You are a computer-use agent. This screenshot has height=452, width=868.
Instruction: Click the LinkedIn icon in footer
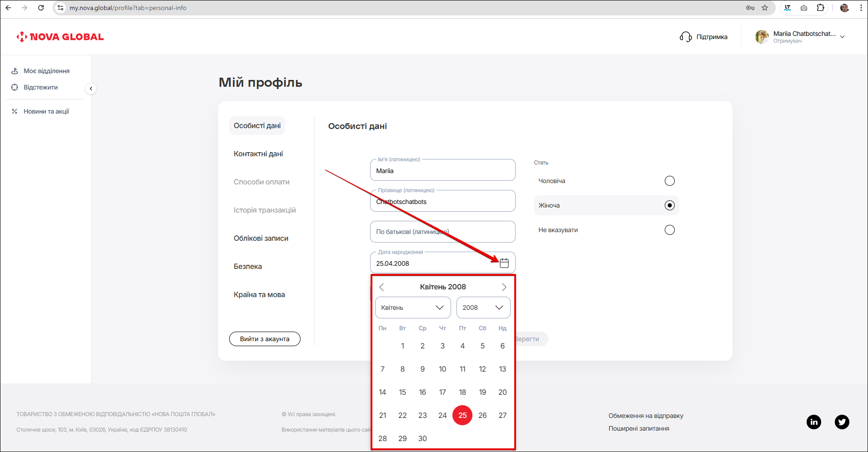pyautogui.click(x=813, y=422)
